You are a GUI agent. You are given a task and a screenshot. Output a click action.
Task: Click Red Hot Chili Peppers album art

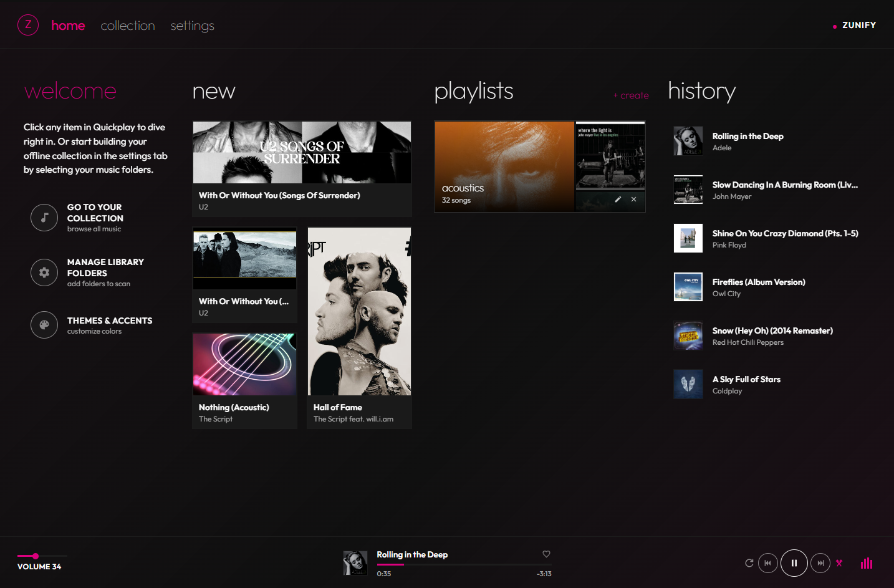tap(688, 335)
